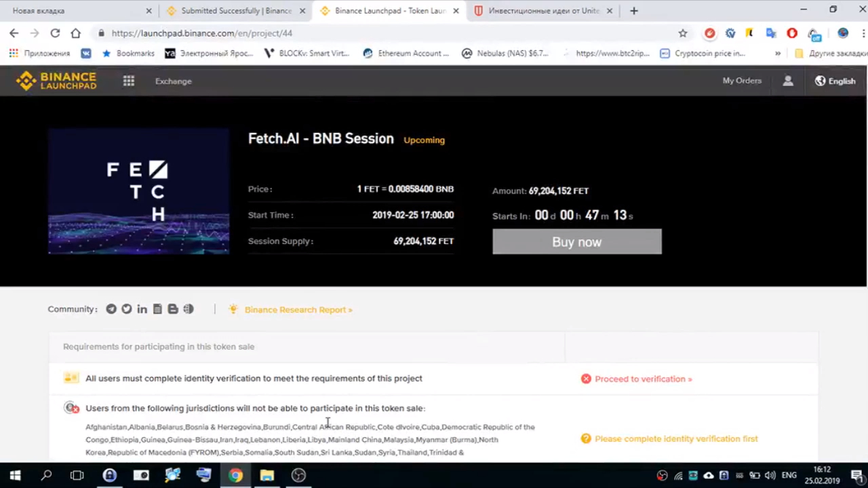Open the browser home page
This screenshot has width=868, height=488.
click(x=75, y=33)
